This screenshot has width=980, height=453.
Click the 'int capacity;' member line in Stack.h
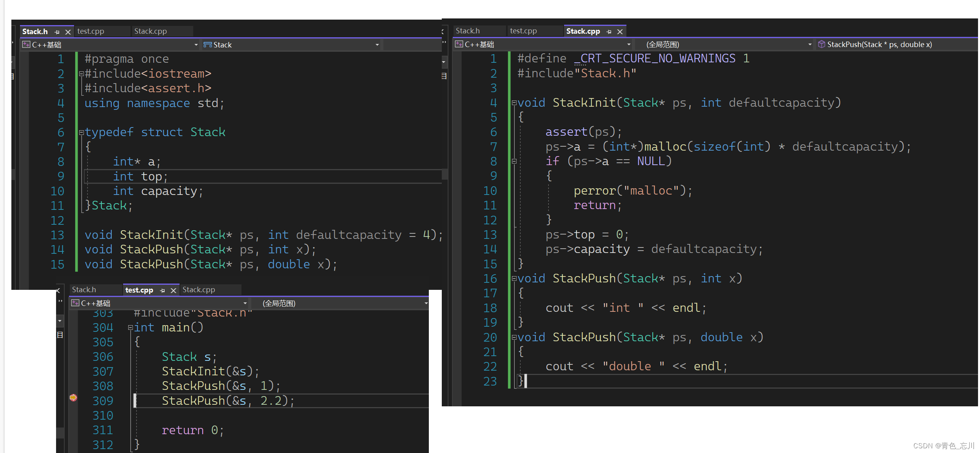point(158,191)
